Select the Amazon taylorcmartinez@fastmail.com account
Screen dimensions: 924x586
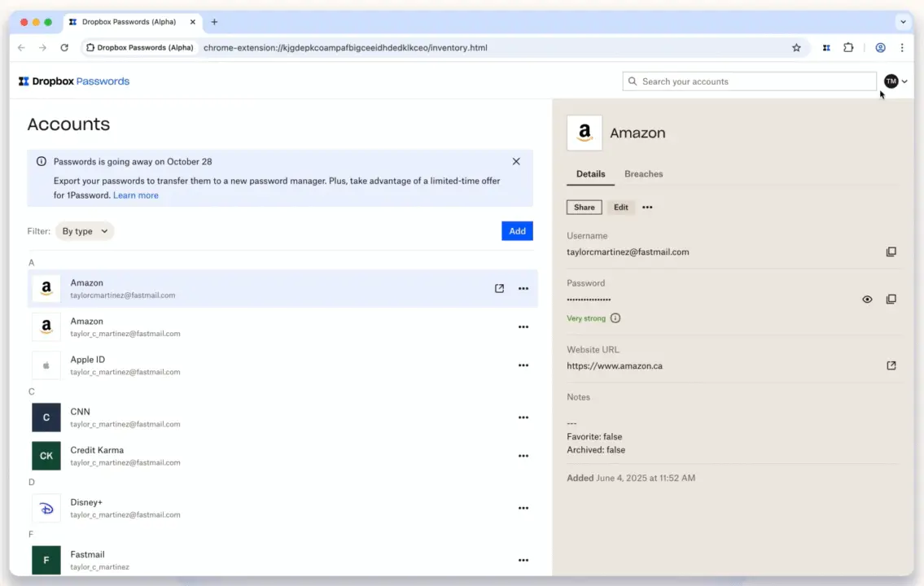[282, 289]
